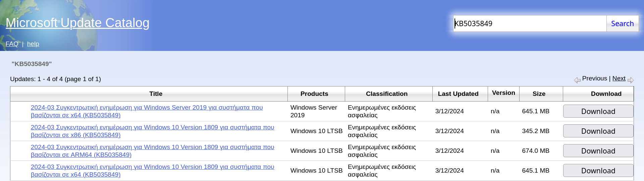Download the Windows Server 2019 update

[598, 111]
